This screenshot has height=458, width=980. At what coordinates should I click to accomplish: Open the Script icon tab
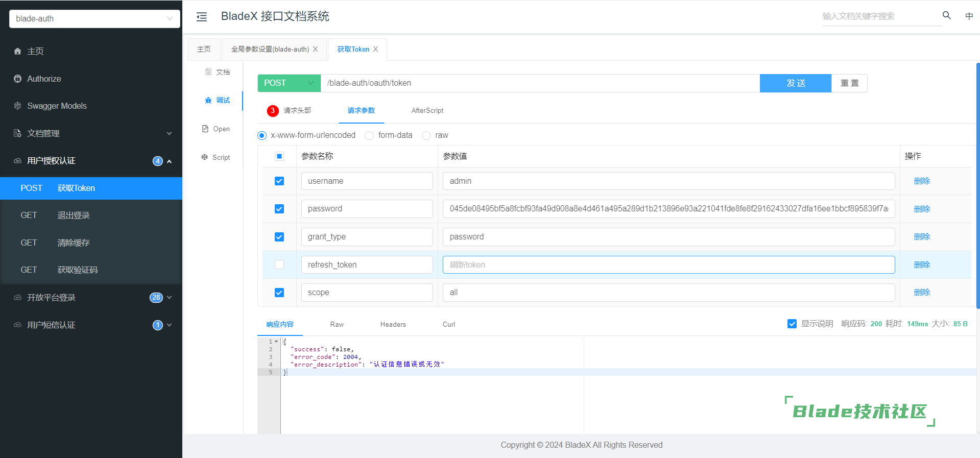216,157
